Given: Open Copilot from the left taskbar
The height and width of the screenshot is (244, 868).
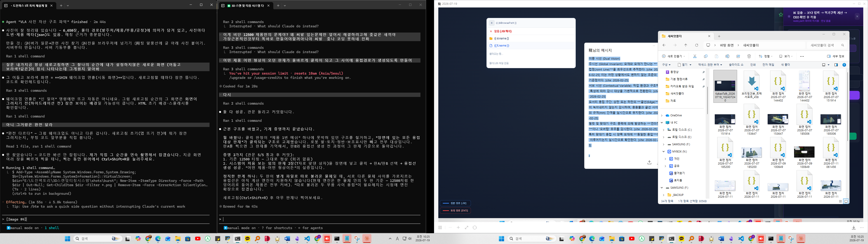Looking at the screenshot, I should click(138, 239).
